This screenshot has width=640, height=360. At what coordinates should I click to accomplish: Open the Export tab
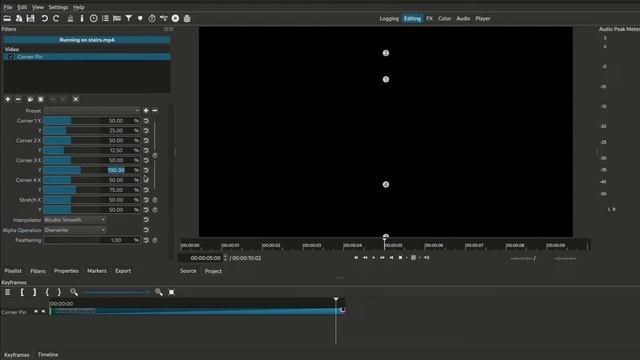(x=123, y=271)
